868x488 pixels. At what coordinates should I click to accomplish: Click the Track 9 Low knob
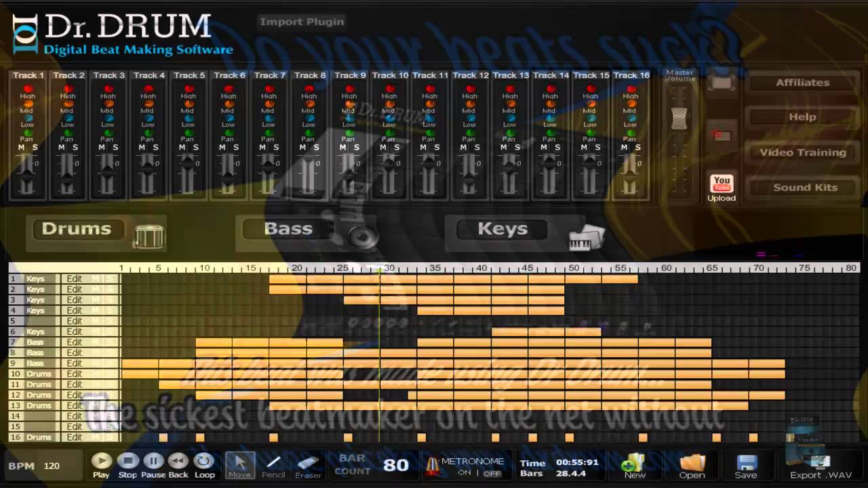point(349,118)
